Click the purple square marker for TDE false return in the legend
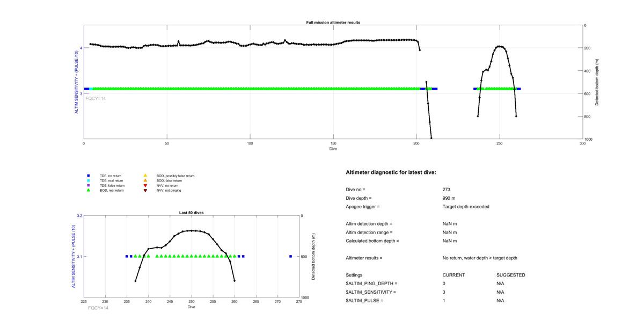Image resolution: width=644 pixels, height=334 pixels. click(88, 185)
